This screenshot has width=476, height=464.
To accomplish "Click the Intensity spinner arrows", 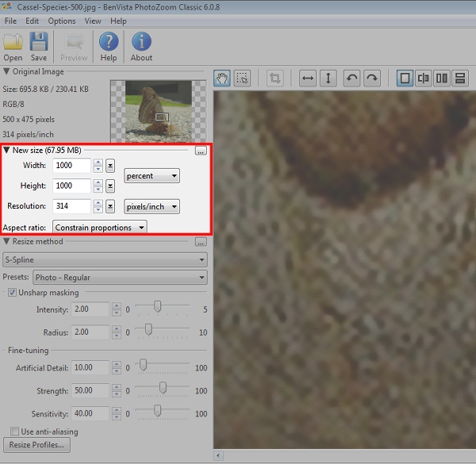I will (117, 309).
